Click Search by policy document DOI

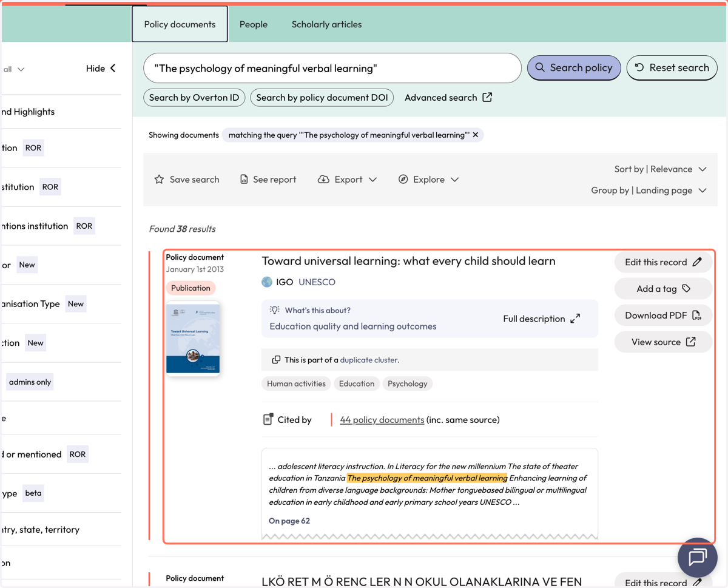coord(322,97)
